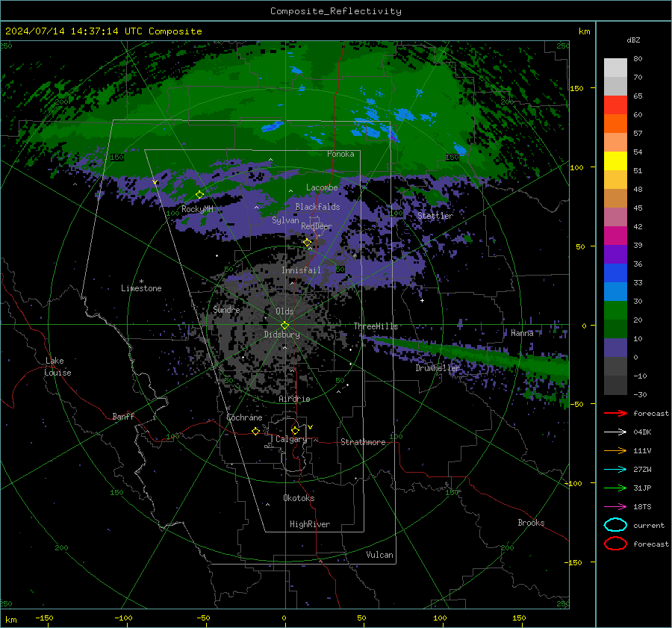This screenshot has width=672, height=628.
Task: Click the Lacombe town label
Action: [x=322, y=187]
